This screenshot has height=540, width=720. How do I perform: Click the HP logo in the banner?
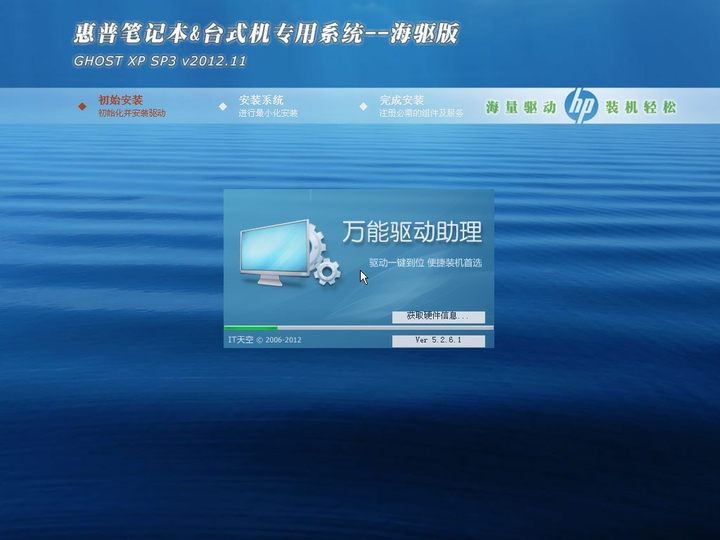pos(581,106)
